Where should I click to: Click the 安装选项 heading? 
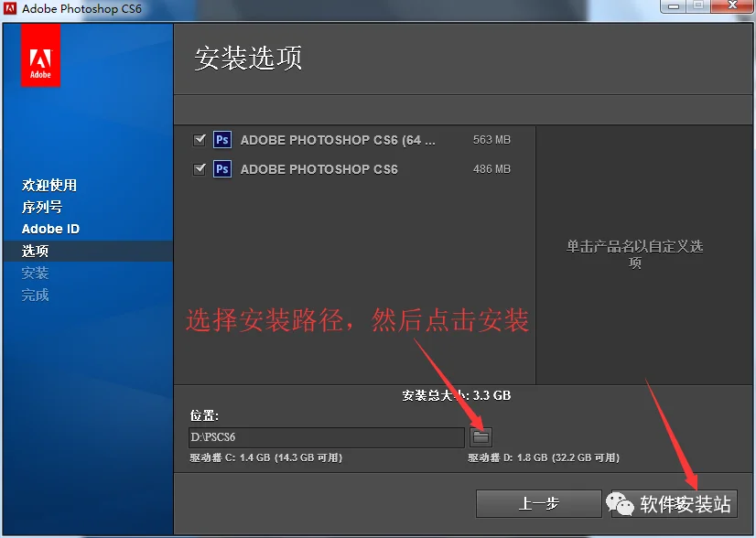(x=248, y=59)
